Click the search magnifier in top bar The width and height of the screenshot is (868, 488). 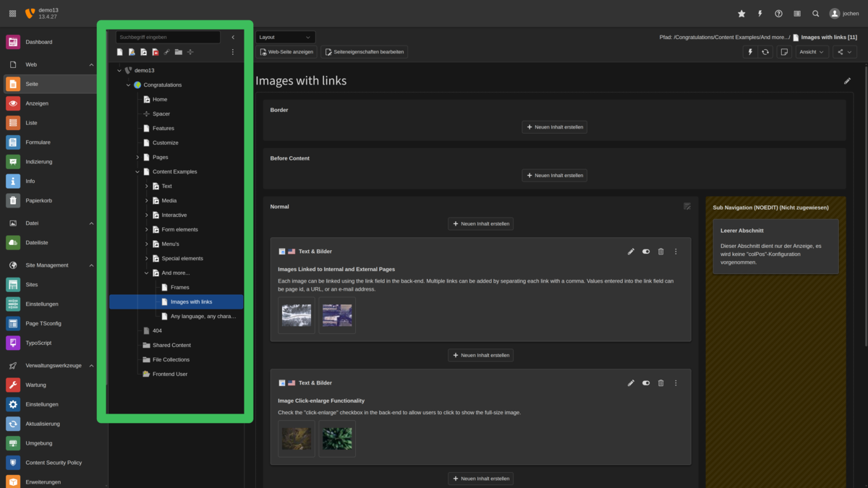816,14
